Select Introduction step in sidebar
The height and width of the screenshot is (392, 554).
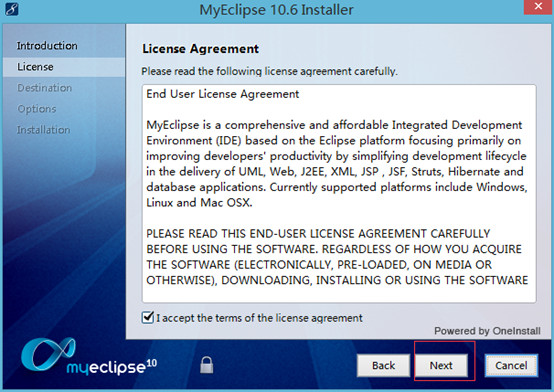pos(47,46)
